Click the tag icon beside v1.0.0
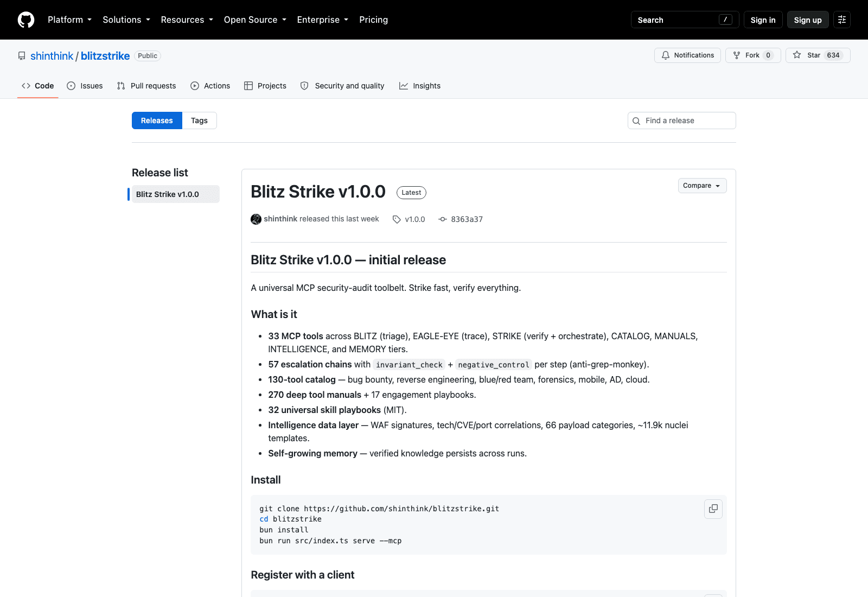 (x=397, y=219)
